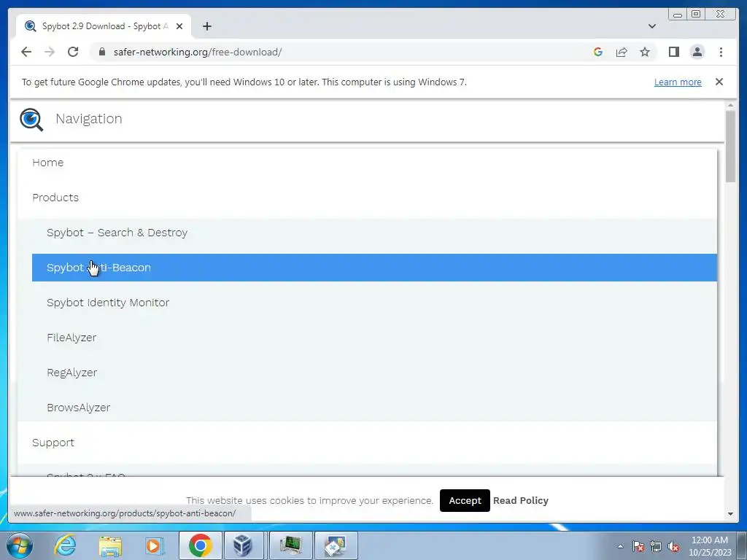This screenshot has height=560, width=747.
Task: Open network status tray icon
Action: [656, 546]
